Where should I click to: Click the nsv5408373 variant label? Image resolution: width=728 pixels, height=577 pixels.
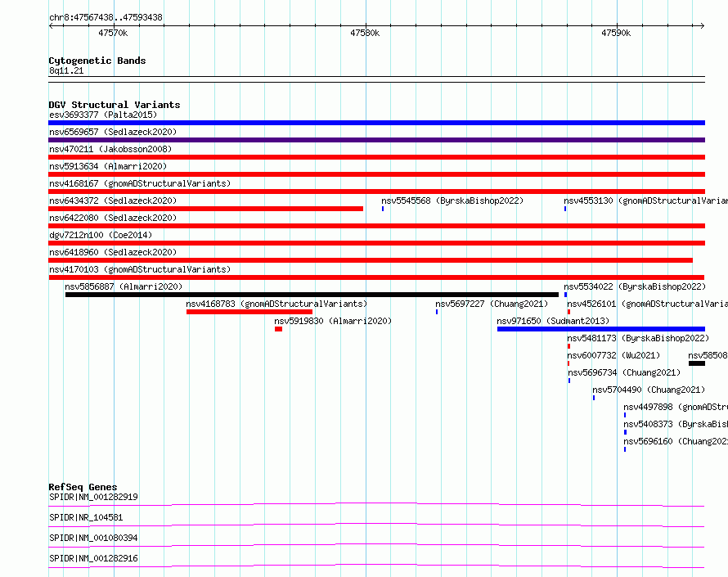pos(676,424)
